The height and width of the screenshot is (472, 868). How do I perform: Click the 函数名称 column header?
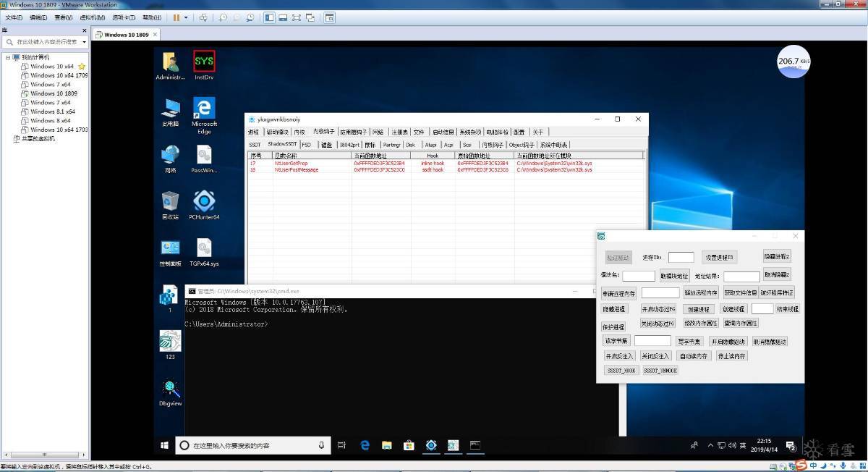(x=311, y=155)
